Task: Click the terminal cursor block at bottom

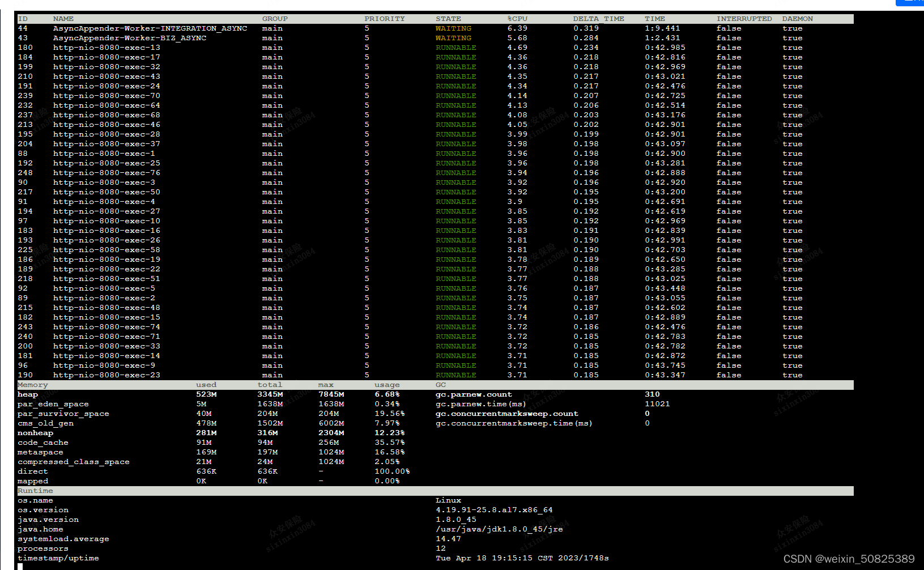Action: [x=20, y=567]
